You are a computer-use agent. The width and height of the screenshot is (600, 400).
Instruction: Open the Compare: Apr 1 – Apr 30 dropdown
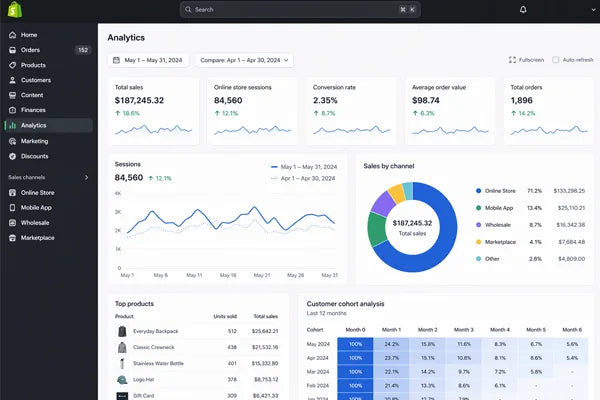coord(244,60)
